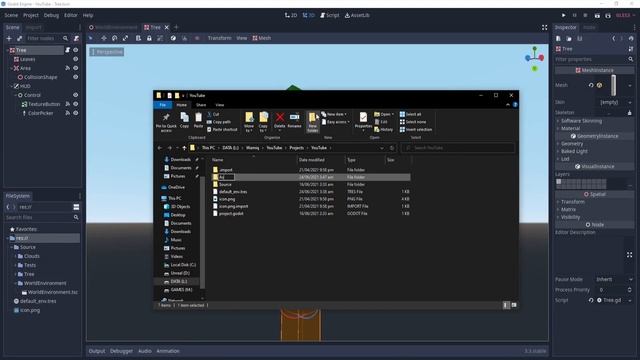Image resolution: width=640 pixels, height=360 pixels.
Task: Open the Debug menu
Action: pyautogui.click(x=51, y=15)
